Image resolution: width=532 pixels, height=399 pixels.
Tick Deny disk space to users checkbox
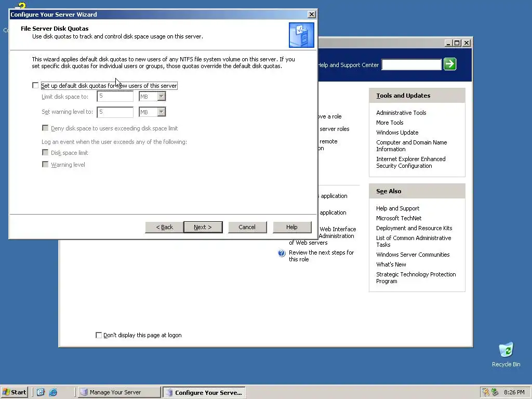pos(45,128)
